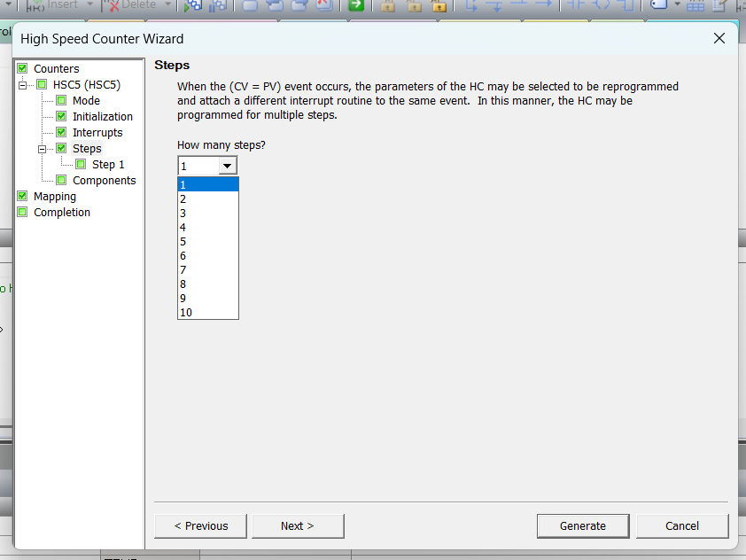Viewport: 746px width, 560px height.
Task: Click the green icon beside Components
Action: pyautogui.click(x=61, y=181)
